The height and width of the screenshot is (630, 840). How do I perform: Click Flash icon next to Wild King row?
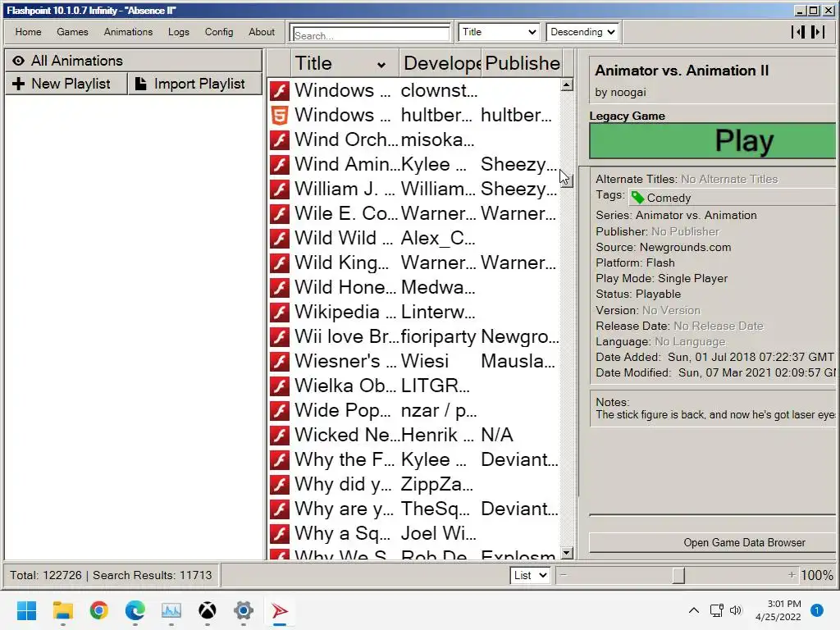[x=279, y=263]
